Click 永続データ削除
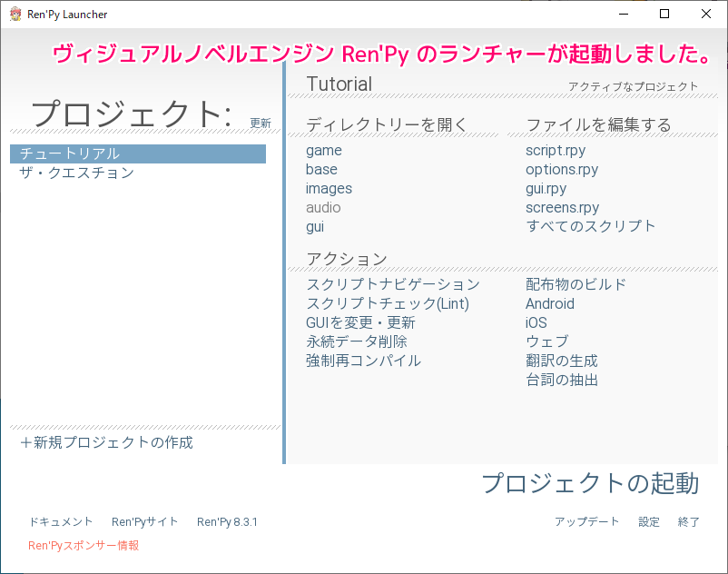This screenshot has height=574, width=728. point(357,341)
